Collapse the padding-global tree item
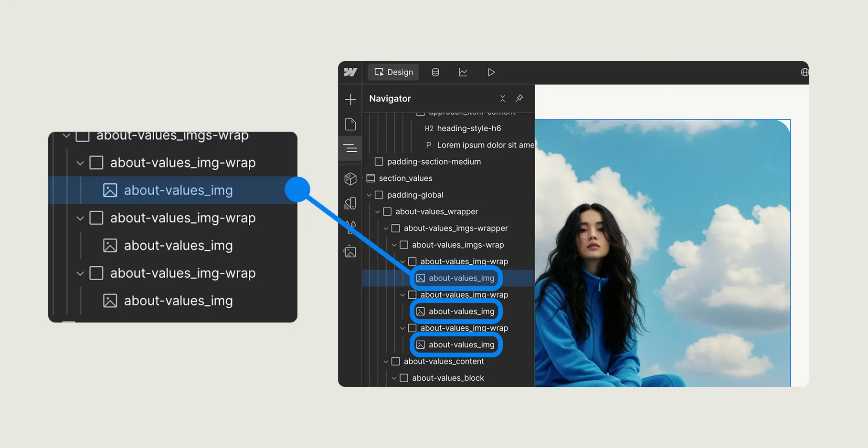This screenshot has width=868, height=448. tap(369, 195)
